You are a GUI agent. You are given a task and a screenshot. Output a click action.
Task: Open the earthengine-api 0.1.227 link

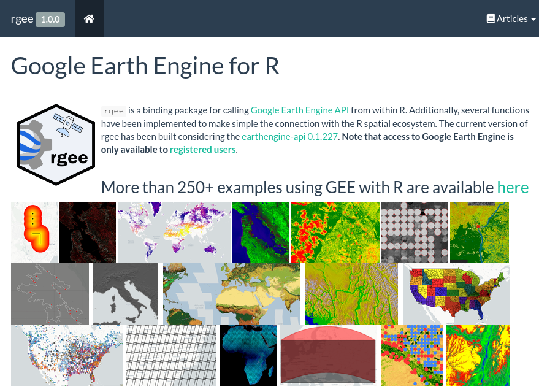(289, 137)
